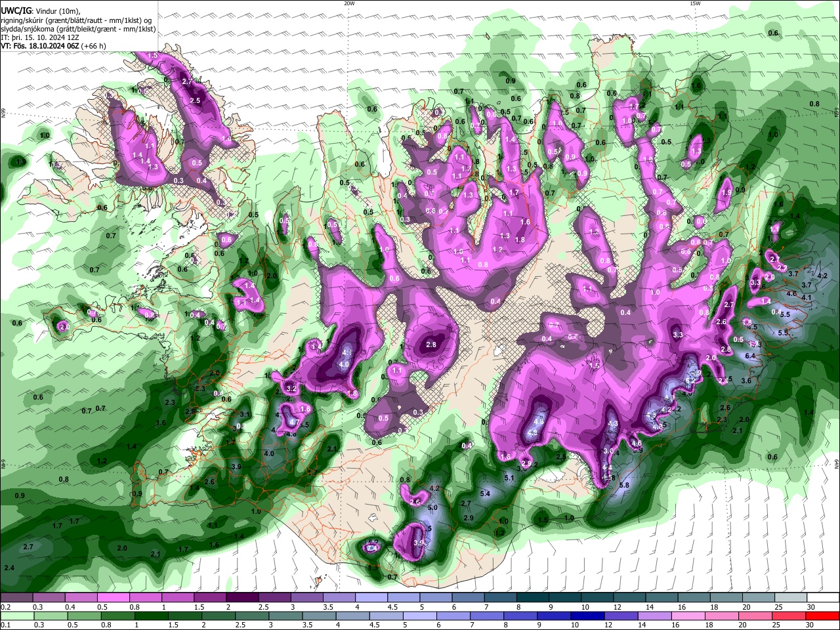Click the UWC/IG title in the header
The height and width of the screenshot is (630, 840).
tap(16, 11)
